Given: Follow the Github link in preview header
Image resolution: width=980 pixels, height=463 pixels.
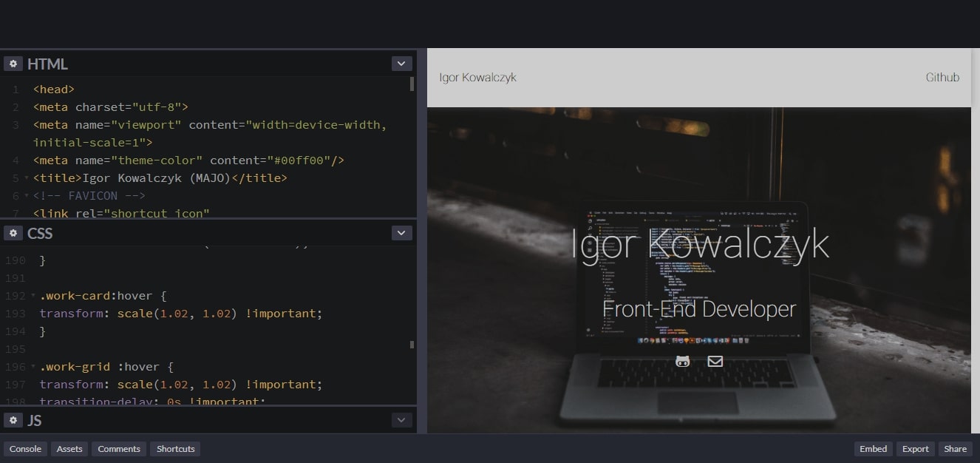Looking at the screenshot, I should pyautogui.click(x=942, y=78).
